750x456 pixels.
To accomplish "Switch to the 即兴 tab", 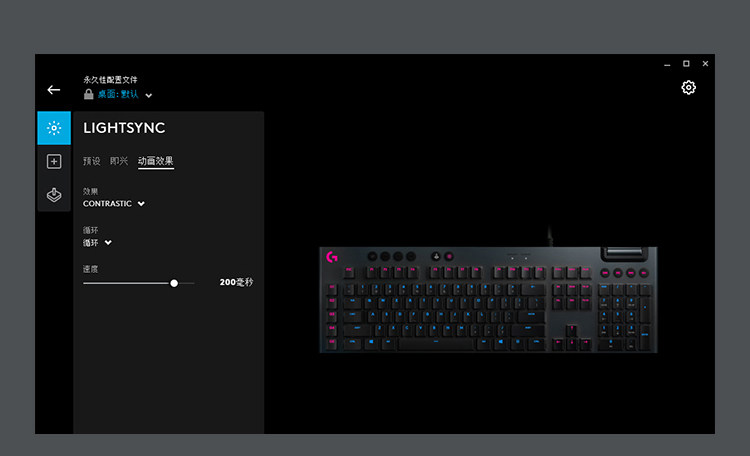I will pyautogui.click(x=119, y=161).
